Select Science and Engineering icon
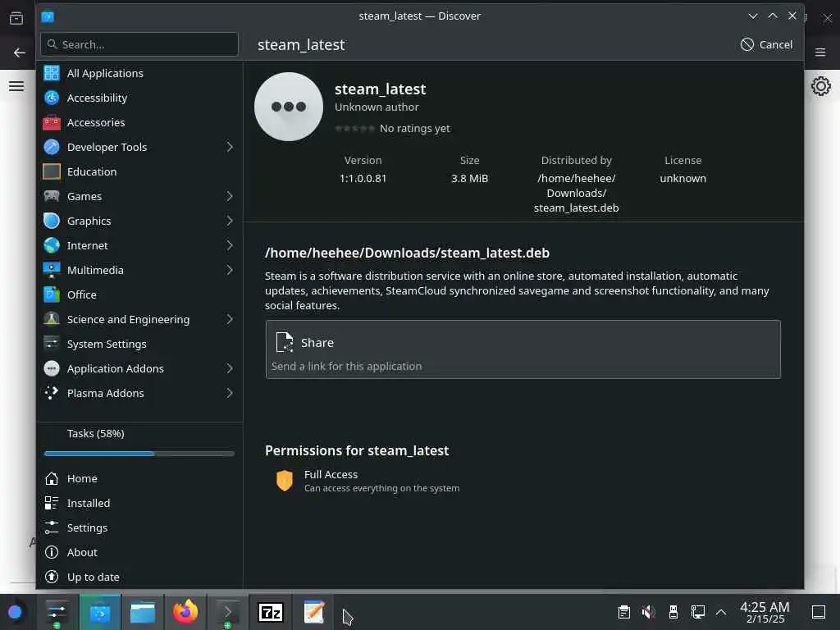 point(52,319)
